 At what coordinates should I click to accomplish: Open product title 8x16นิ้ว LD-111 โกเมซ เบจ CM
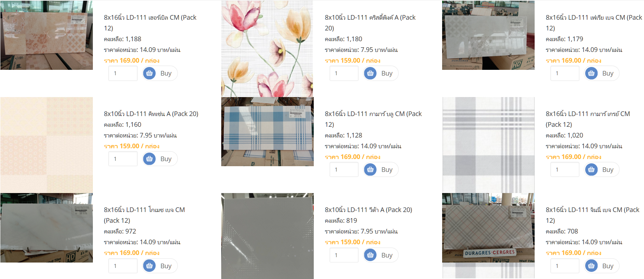point(145,215)
